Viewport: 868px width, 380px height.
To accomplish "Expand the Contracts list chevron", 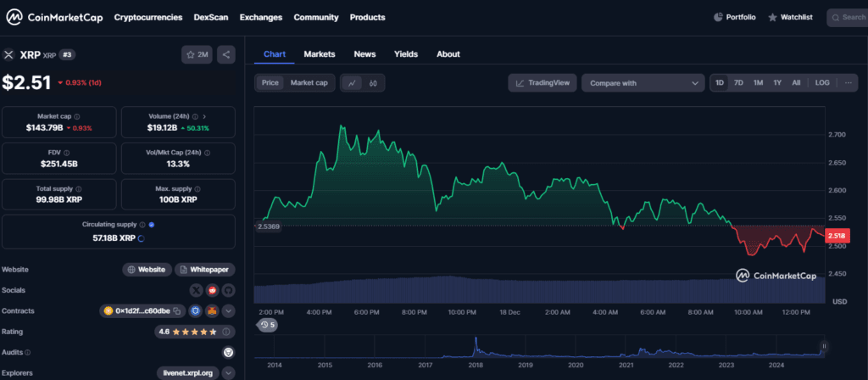I will pyautogui.click(x=229, y=311).
